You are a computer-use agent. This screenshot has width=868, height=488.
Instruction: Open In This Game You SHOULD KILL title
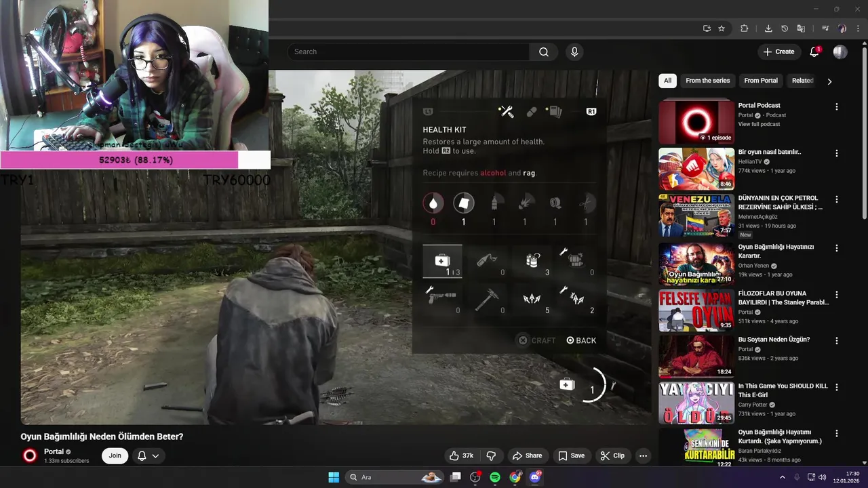(x=783, y=390)
